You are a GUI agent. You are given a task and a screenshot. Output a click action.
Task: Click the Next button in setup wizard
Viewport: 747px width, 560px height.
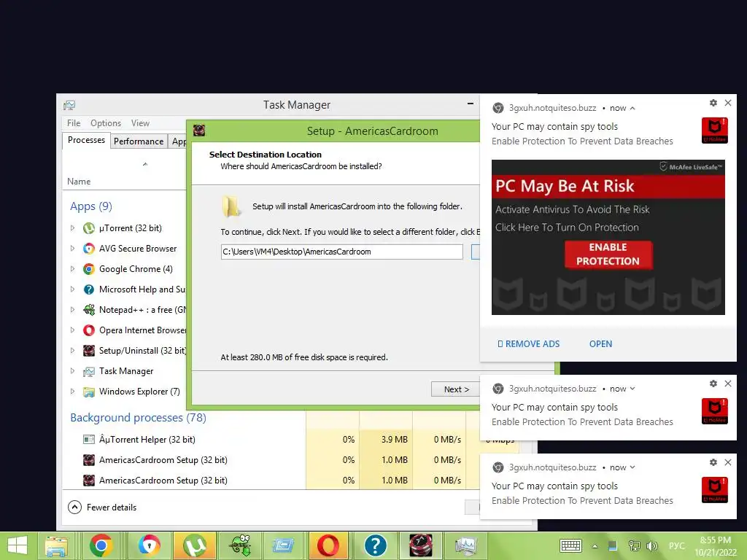pyautogui.click(x=456, y=389)
